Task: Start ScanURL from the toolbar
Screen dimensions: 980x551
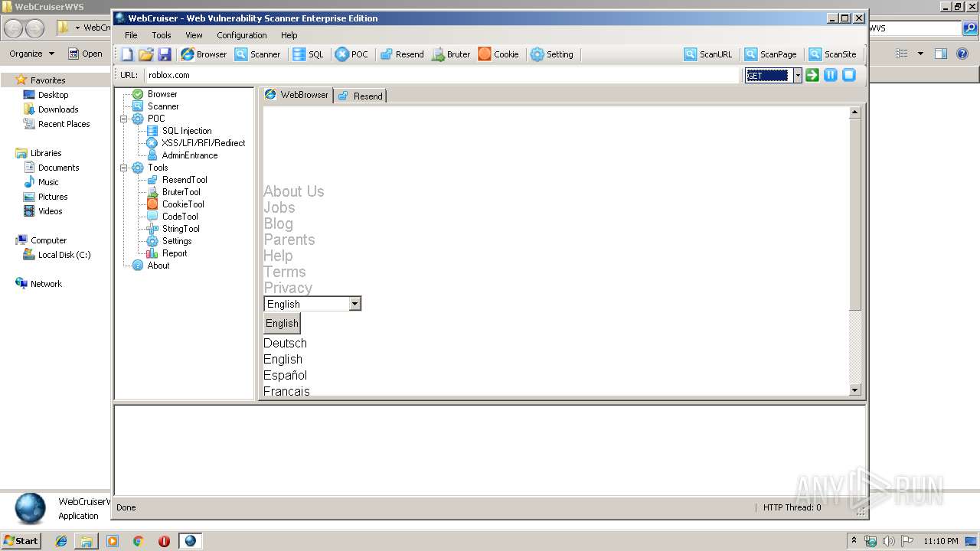Action: [x=708, y=54]
